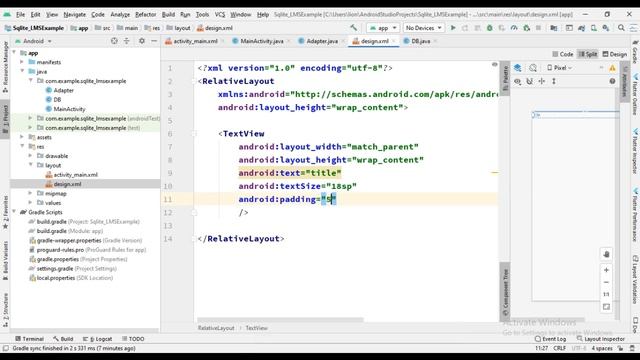Open the Logcat tool window
Viewport: 640px width, 360px height.
[x=98, y=339]
